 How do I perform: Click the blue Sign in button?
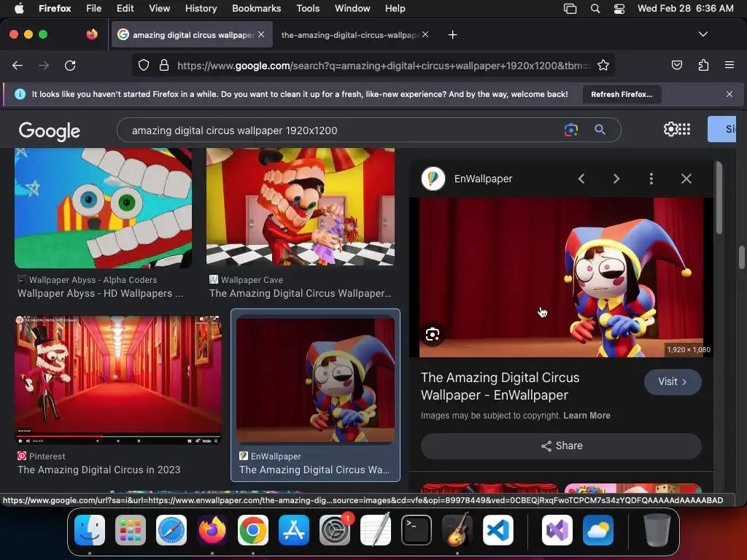click(x=721, y=129)
